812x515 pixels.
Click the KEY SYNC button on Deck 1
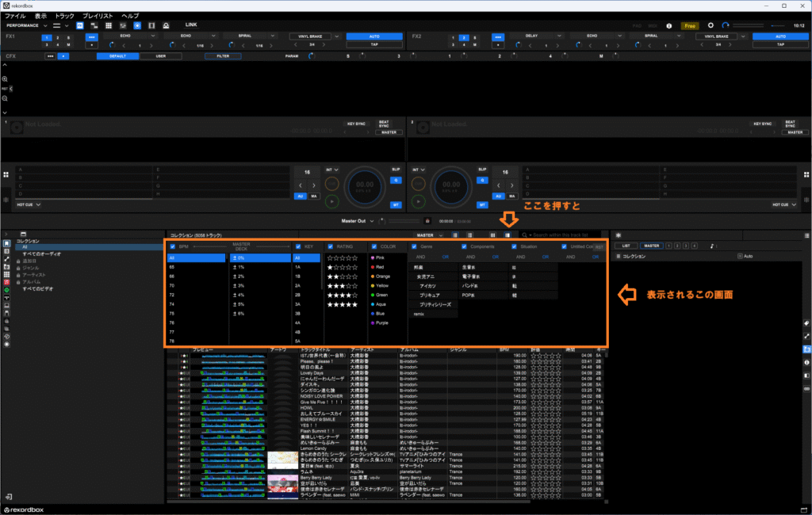tap(358, 124)
